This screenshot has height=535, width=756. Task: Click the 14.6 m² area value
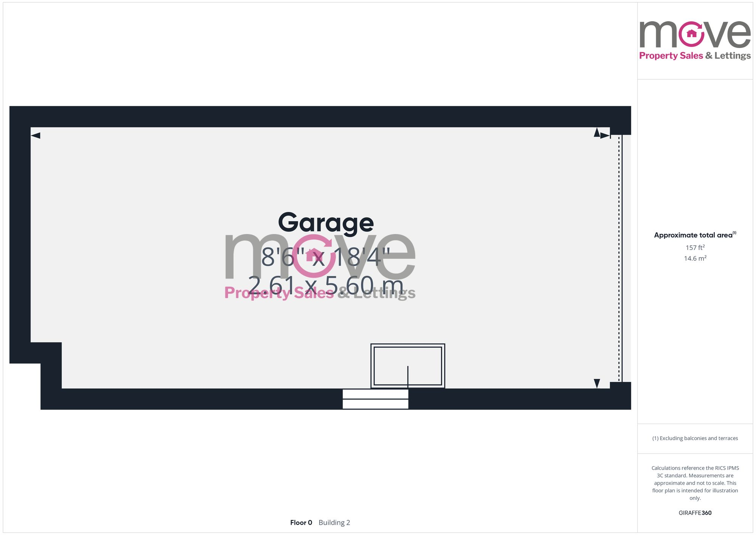click(x=695, y=258)
